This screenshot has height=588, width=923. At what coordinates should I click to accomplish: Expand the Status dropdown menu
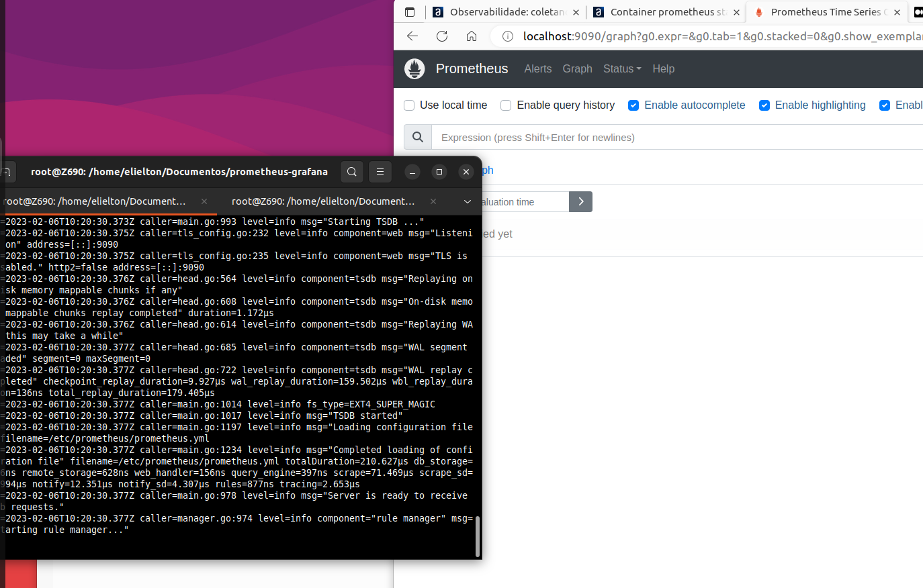622,68
